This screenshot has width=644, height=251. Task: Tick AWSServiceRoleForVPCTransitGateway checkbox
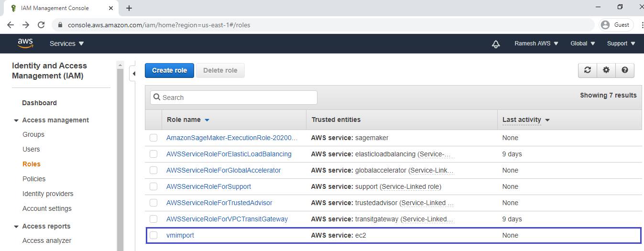click(x=153, y=219)
